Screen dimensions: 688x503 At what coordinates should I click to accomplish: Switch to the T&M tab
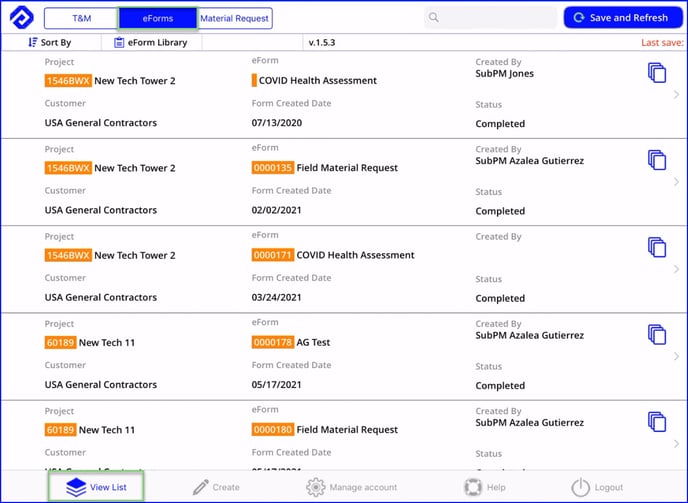click(x=82, y=18)
